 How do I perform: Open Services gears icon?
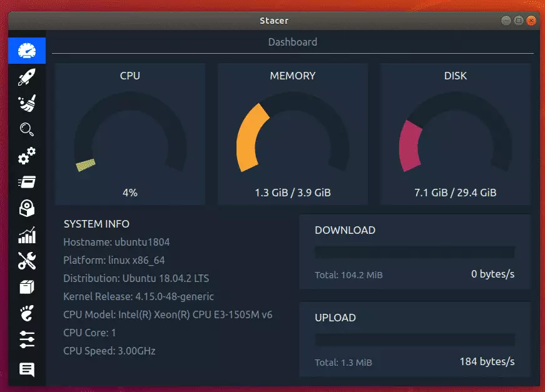27,156
